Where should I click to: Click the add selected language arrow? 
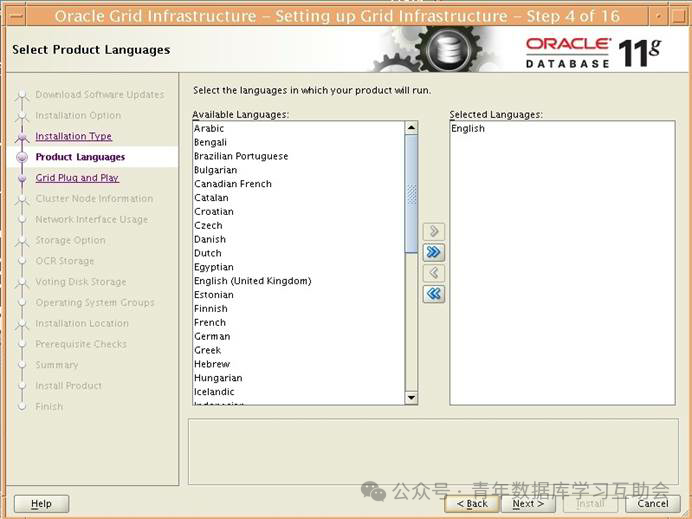point(434,231)
